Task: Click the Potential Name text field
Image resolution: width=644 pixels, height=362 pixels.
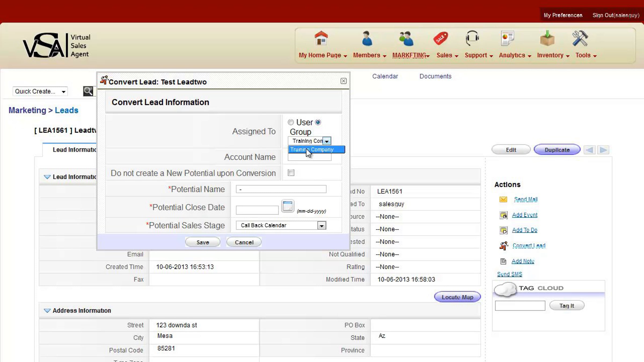Action: coord(281,189)
